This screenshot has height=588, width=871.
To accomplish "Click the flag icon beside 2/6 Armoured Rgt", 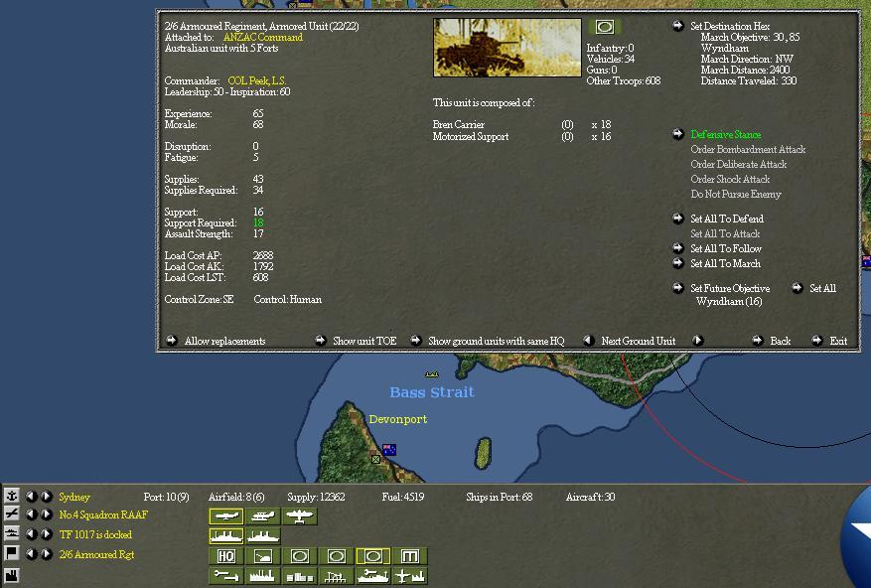I will pos(11,553).
